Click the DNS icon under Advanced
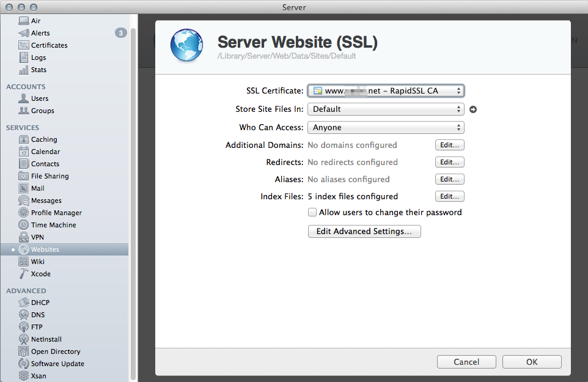588x382 pixels. [24, 315]
